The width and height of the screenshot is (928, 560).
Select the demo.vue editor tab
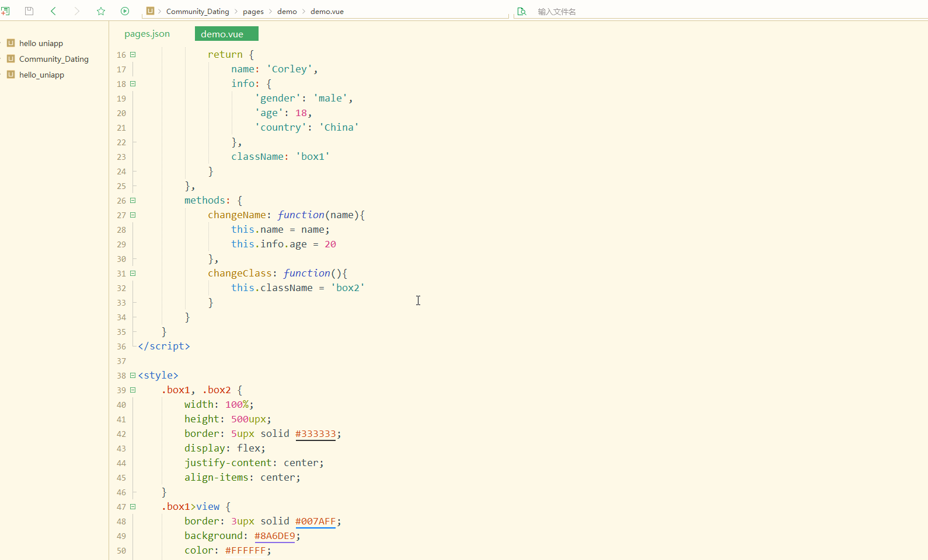pos(226,34)
